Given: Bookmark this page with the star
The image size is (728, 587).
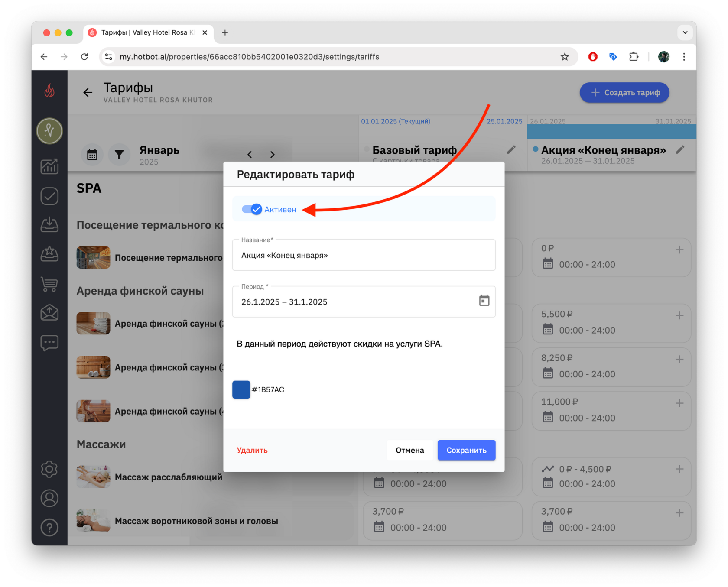Looking at the screenshot, I should click(x=565, y=57).
